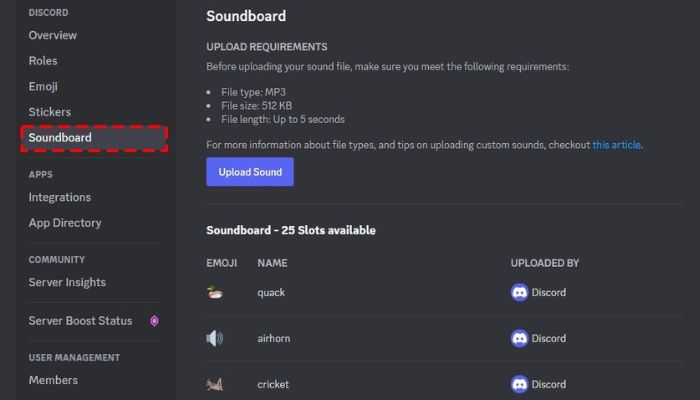The height and width of the screenshot is (400, 700).
Task: Open the 'this article' link
Action: [617, 145]
